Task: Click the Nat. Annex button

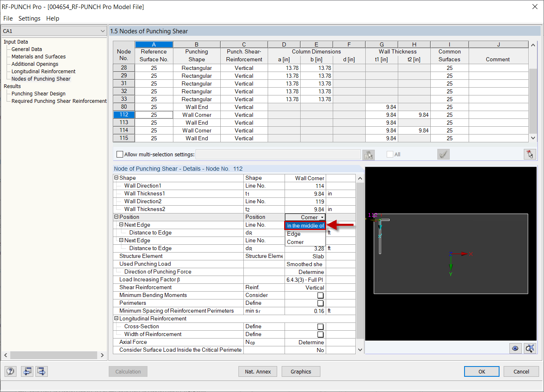Action: click(258, 371)
